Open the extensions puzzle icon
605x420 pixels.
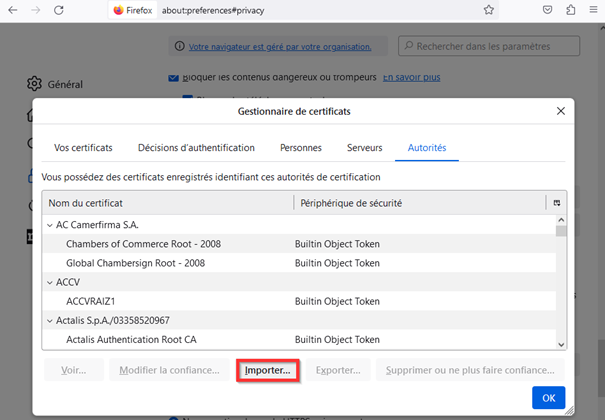tap(570, 10)
